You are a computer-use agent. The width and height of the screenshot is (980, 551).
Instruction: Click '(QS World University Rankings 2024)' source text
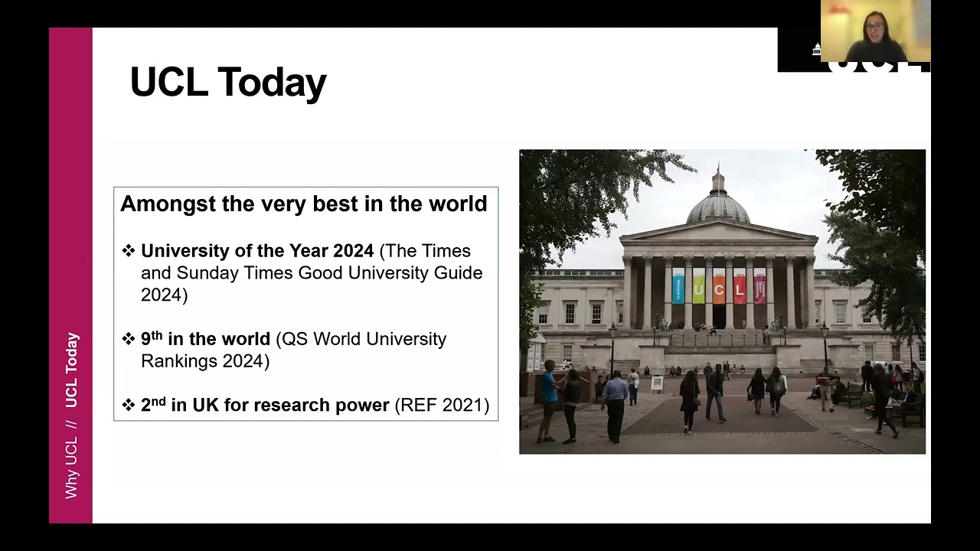293,350
